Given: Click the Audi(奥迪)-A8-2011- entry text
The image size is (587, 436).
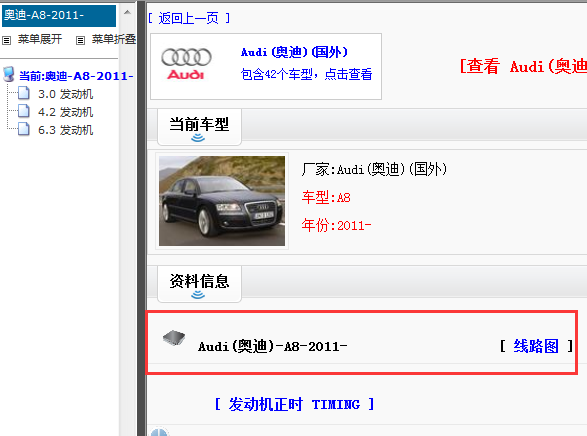Looking at the screenshot, I should tap(273, 346).
